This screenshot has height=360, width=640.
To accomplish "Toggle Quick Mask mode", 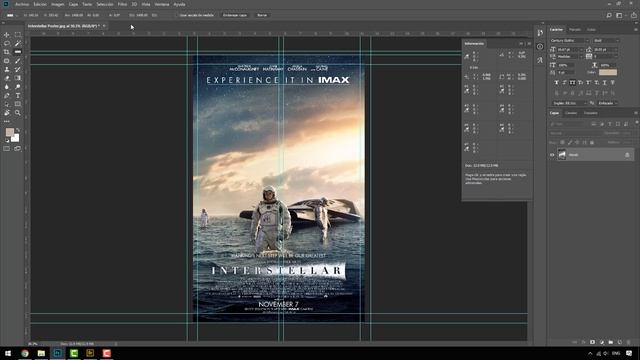I will (x=7, y=149).
